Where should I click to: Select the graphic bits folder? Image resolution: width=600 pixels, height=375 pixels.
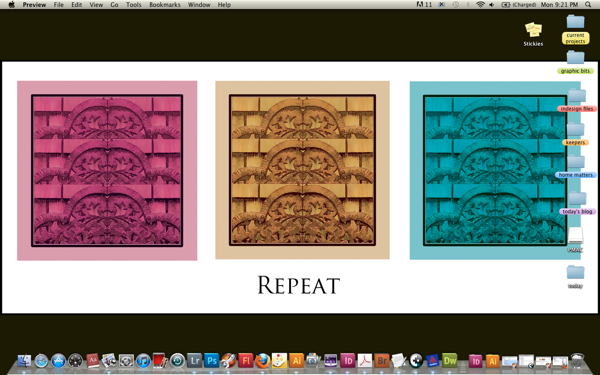pos(576,62)
